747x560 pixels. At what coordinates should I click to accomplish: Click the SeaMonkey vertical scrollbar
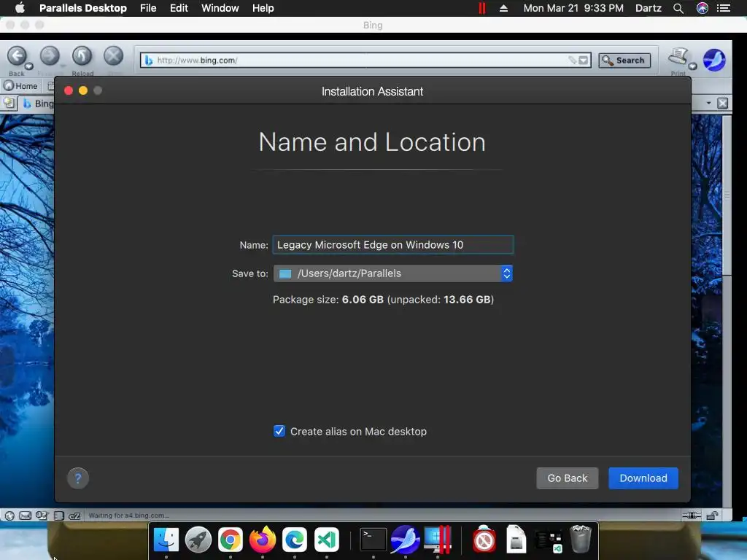[727, 195]
